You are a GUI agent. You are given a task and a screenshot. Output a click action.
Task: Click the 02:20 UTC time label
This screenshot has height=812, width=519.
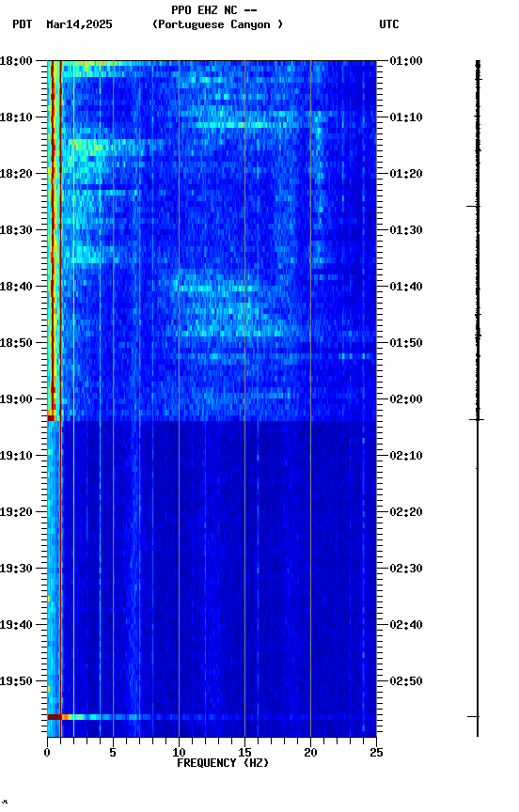tap(406, 513)
